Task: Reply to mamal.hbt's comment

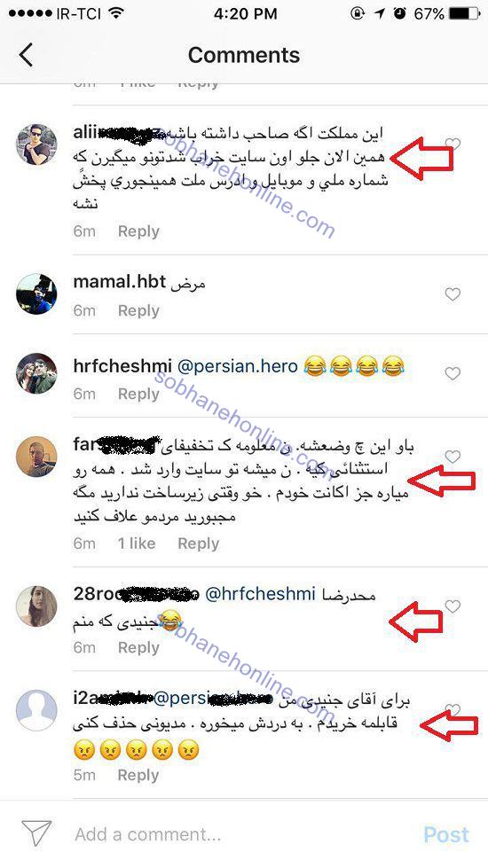Action: 138,310
